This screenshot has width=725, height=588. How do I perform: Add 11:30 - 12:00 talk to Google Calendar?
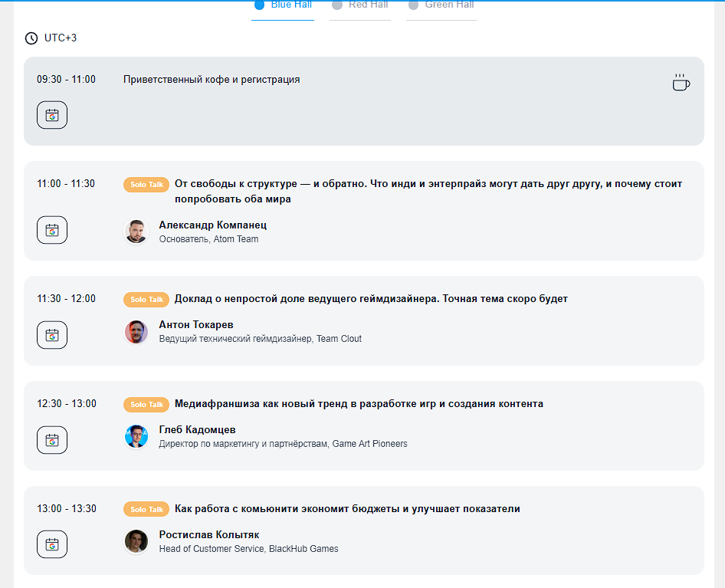(52, 335)
